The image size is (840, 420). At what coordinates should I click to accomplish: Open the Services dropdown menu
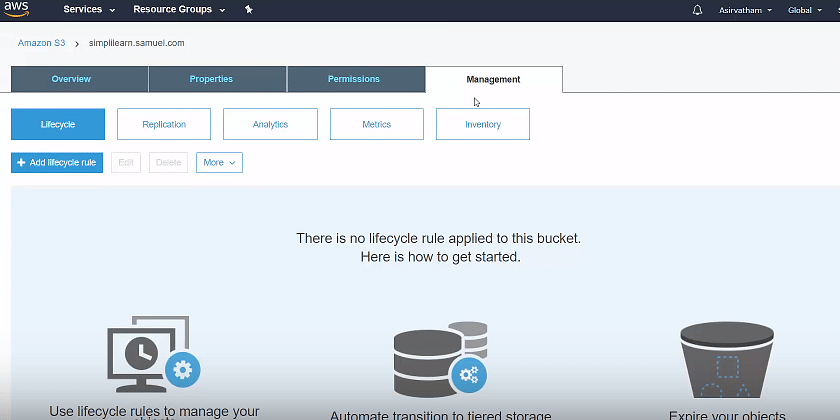[89, 10]
